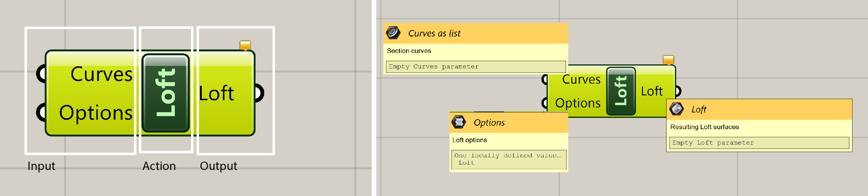Screen dimensions: 868x196
Task: Click the dark green Loft name bar in the Action box
Action: [x=166, y=93]
